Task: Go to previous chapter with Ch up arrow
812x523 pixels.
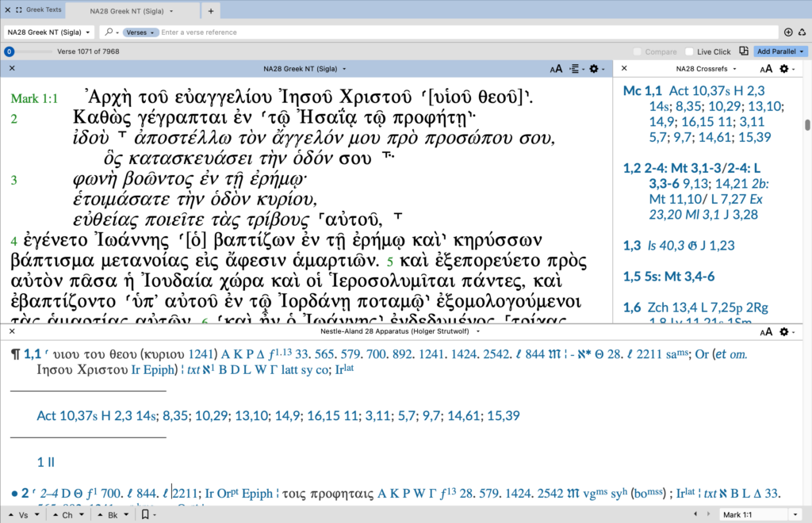Action: 55,515
